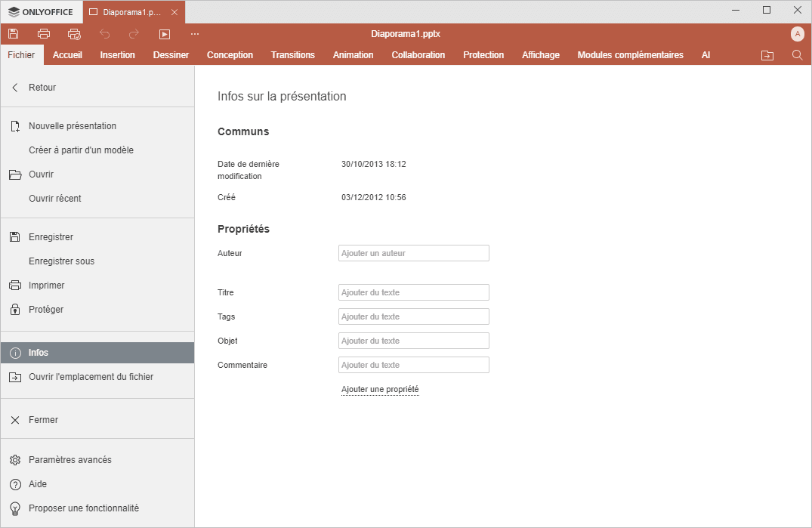812x528 pixels.
Task: Open the Protéger menu entry
Action: pos(46,310)
